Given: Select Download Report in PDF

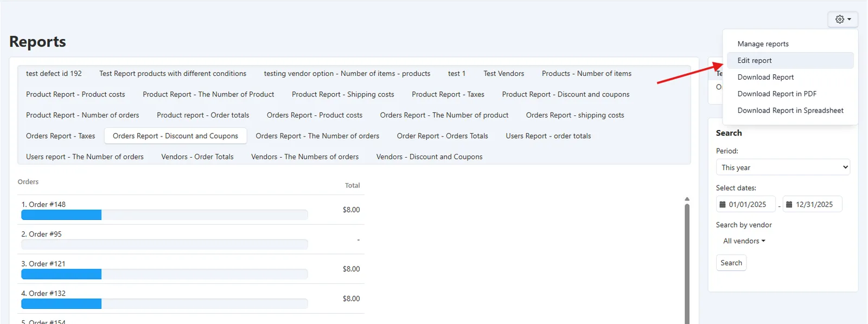Looking at the screenshot, I should tap(777, 94).
